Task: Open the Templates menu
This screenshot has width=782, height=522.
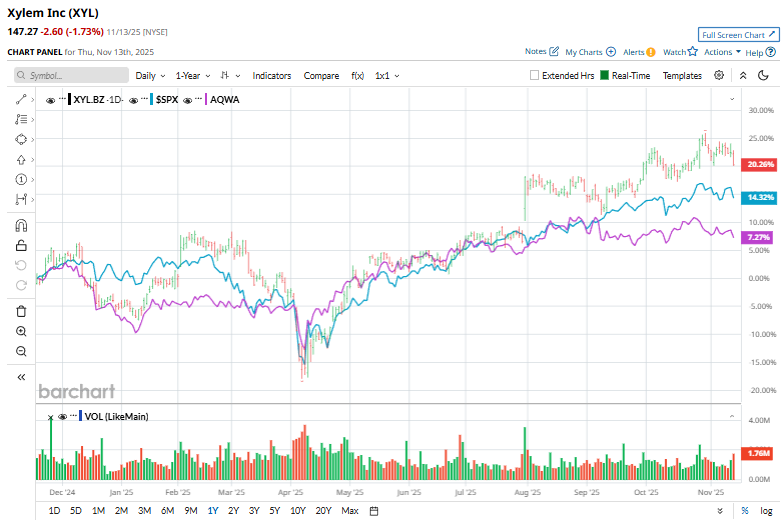Action: point(682,76)
